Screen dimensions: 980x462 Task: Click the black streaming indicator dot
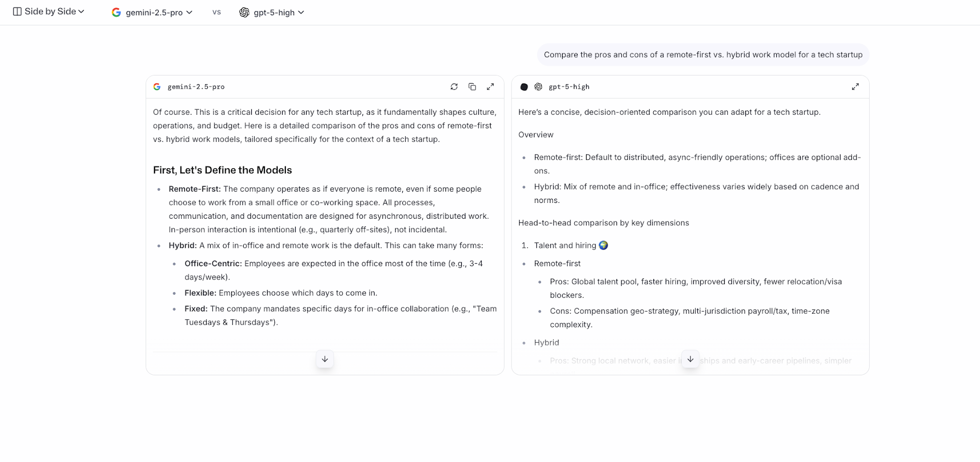click(x=524, y=87)
